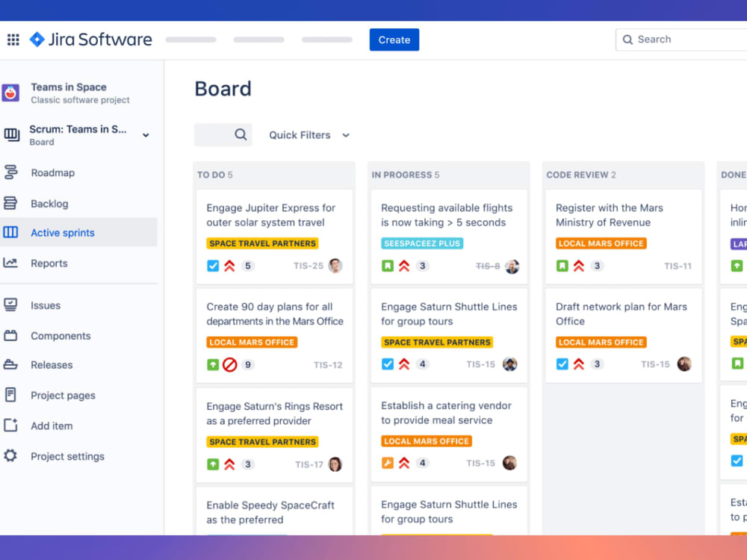Image resolution: width=747 pixels, height=560 pixels.
Task: Click the task checkbox icon on TIS-15
Action: click(x=388, y=364)
